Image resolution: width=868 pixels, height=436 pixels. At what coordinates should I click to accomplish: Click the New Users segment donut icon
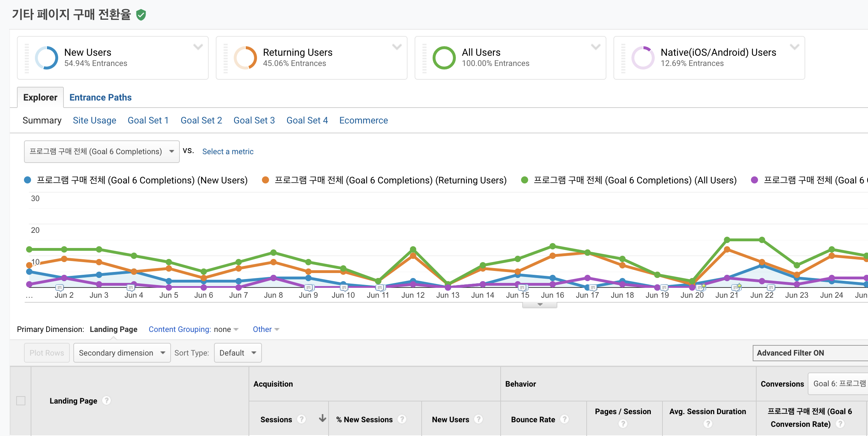click(x=47, y=58)
